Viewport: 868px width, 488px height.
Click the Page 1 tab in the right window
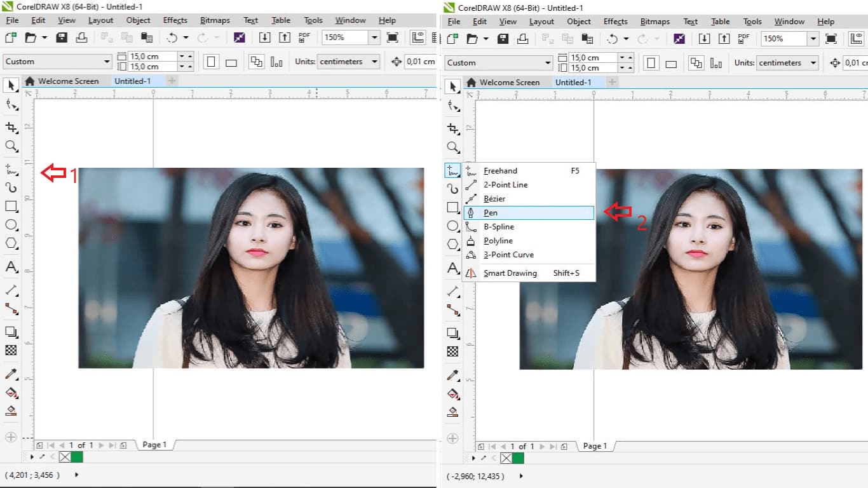(595, 446)
